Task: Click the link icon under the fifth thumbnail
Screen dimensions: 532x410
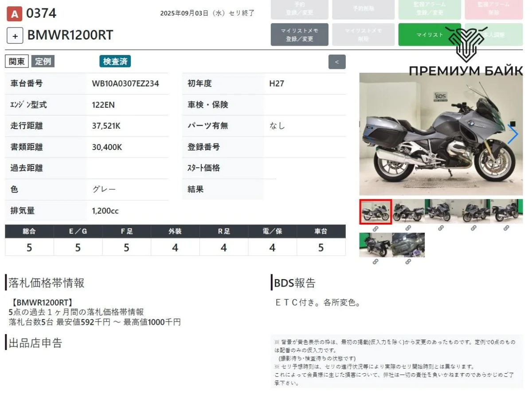Action: (x=506, y=228)
